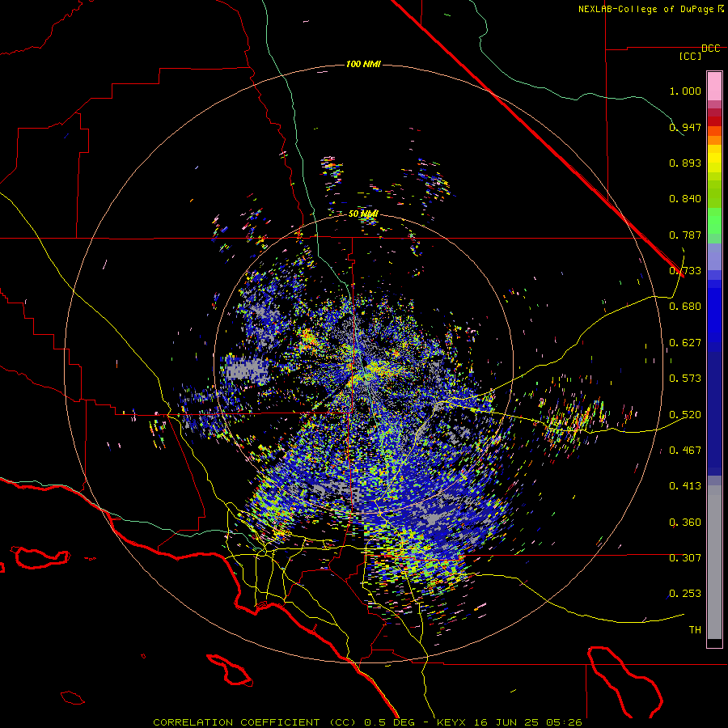Viewport: 728px width, 728px height.
Task: Click the 0.467 color scale label
Action: coord(685,451)
